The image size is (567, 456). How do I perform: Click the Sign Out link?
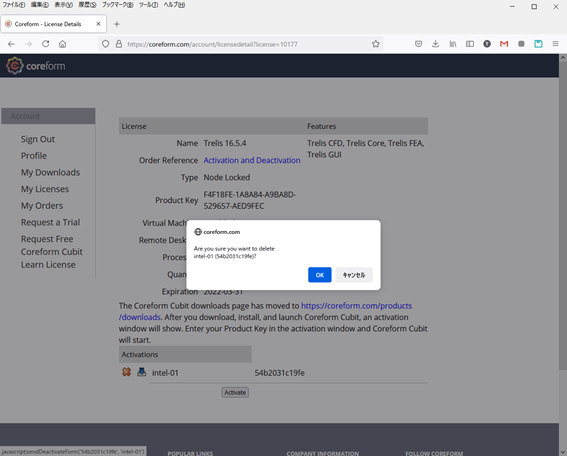[x=38, y=139]
